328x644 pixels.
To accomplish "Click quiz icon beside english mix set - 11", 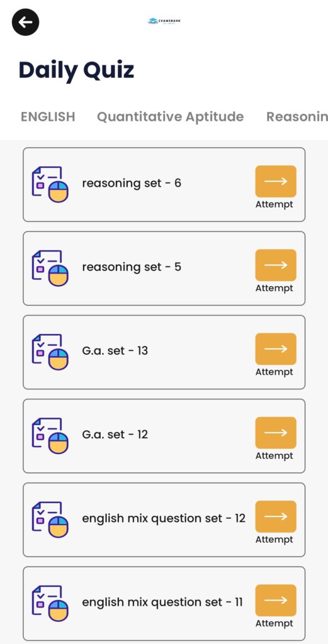I will [x=50, y=603].
